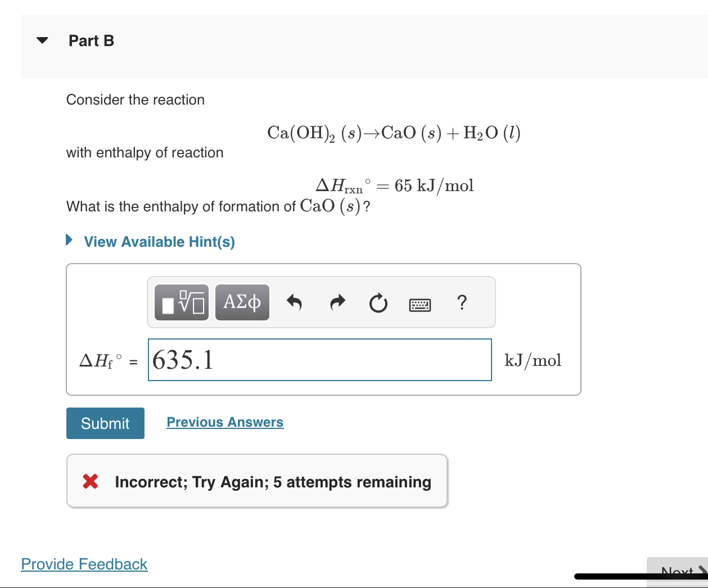Reset the answer using the refresh icon
This screenshot has width=708, height=588.
tap(378, 303)
